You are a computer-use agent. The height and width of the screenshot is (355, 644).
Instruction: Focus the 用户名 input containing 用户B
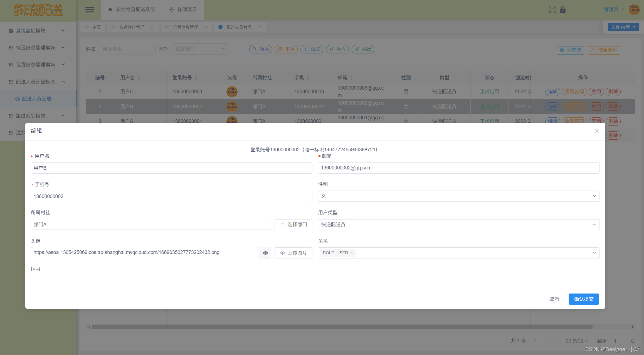tap(171, 168)
